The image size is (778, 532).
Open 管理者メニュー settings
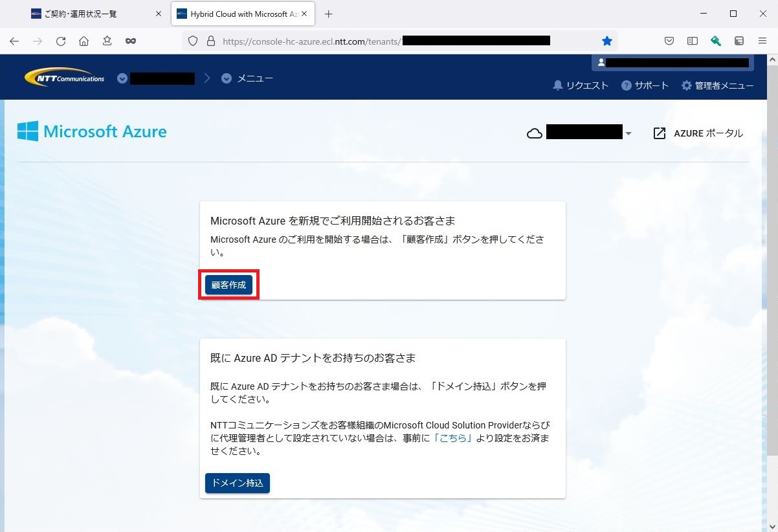tap(718, 85)
